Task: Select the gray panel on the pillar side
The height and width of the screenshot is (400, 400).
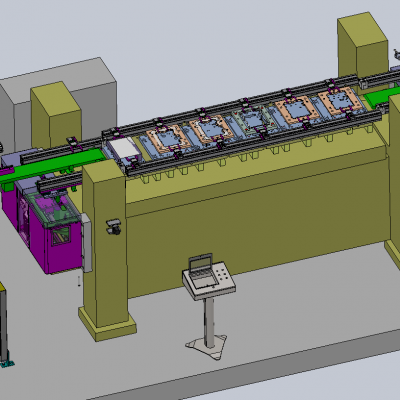Action: 87,243
